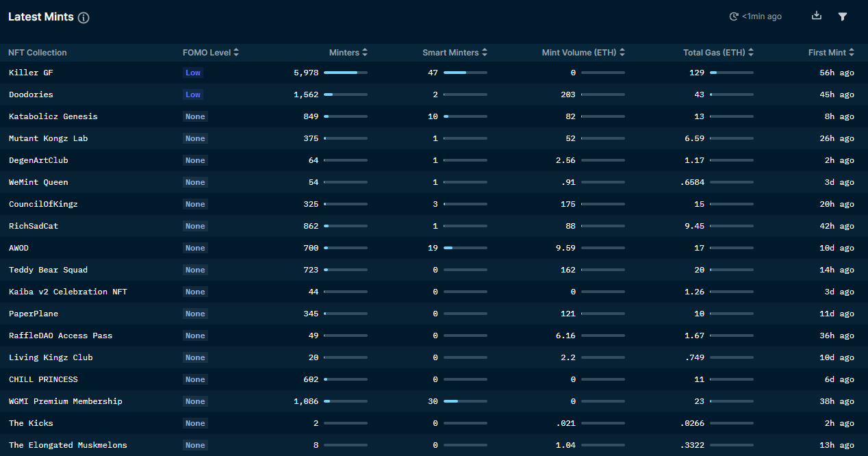Open the Doodories collection

tap(31, 94)
